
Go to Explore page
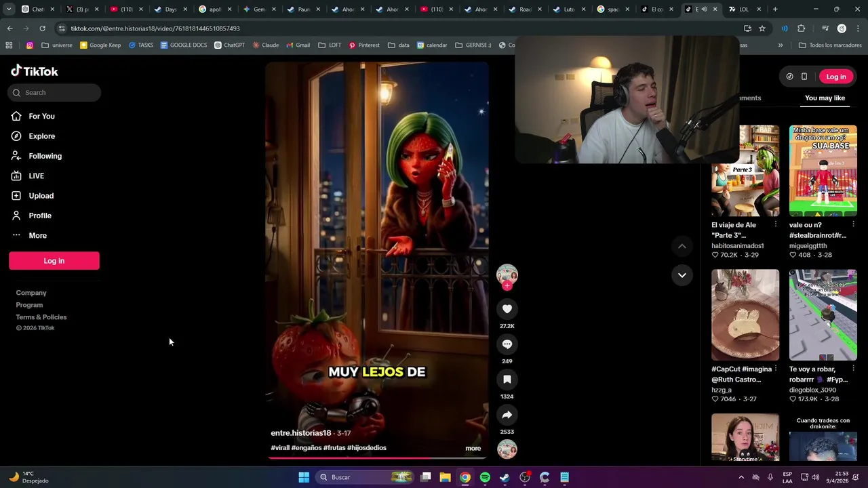point(41,136)
